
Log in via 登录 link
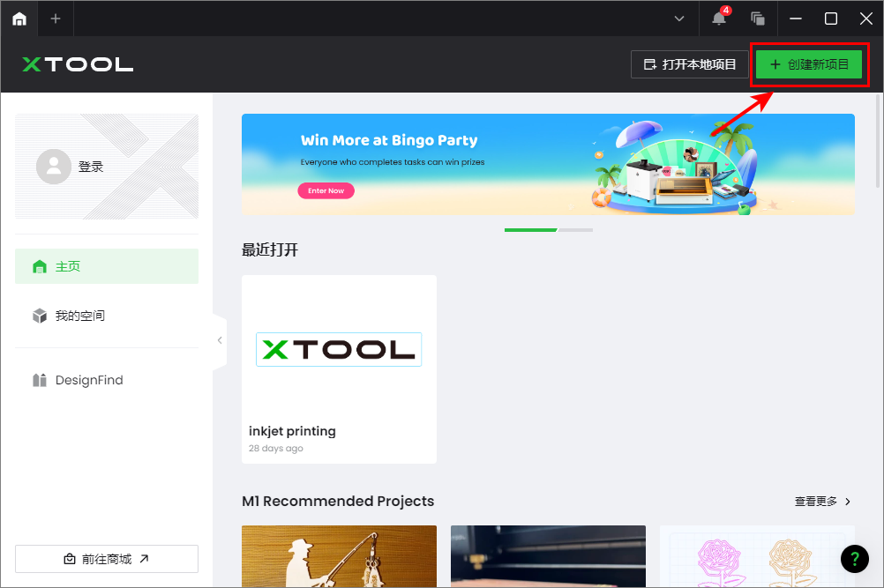pos(91,167)
